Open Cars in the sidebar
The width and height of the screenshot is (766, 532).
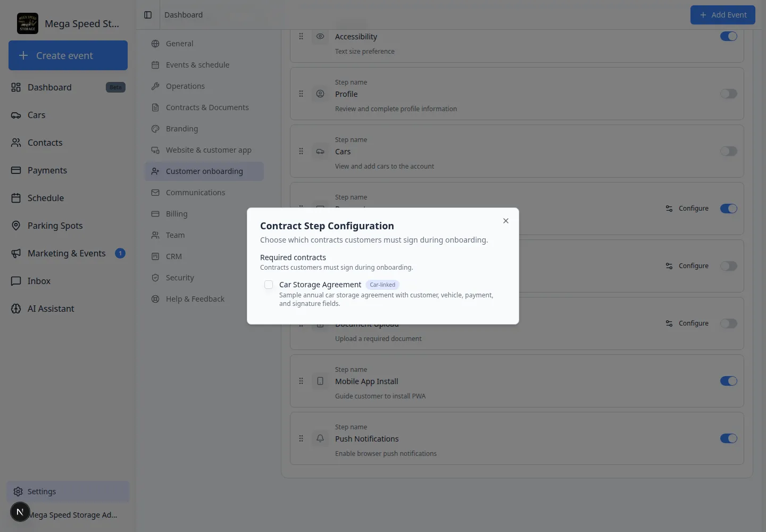pyautogui.click(x=68, y=115)
